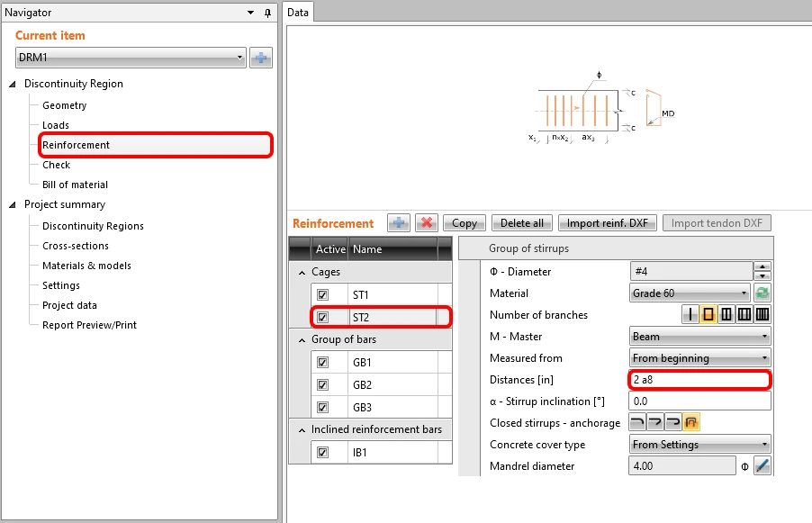812x523 pixels.
Task: Collapse the Cages group
Action: tap(302, 273)
